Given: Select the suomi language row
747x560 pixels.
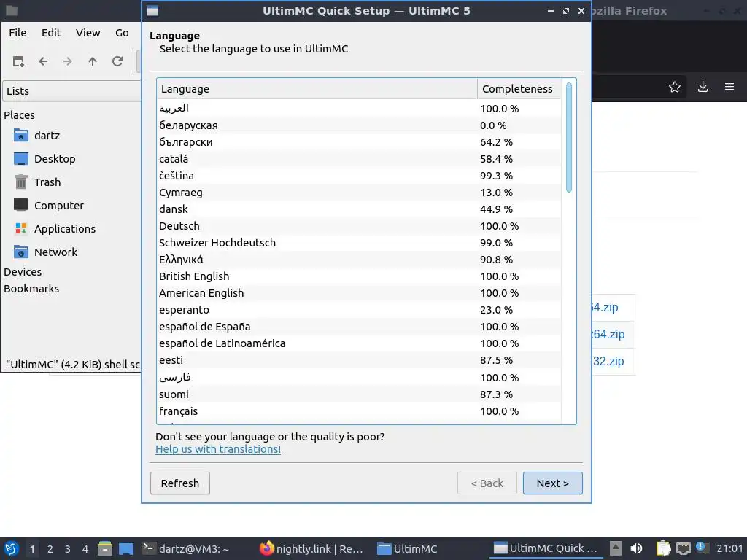Looking at the screenshot, I should 359,394.
